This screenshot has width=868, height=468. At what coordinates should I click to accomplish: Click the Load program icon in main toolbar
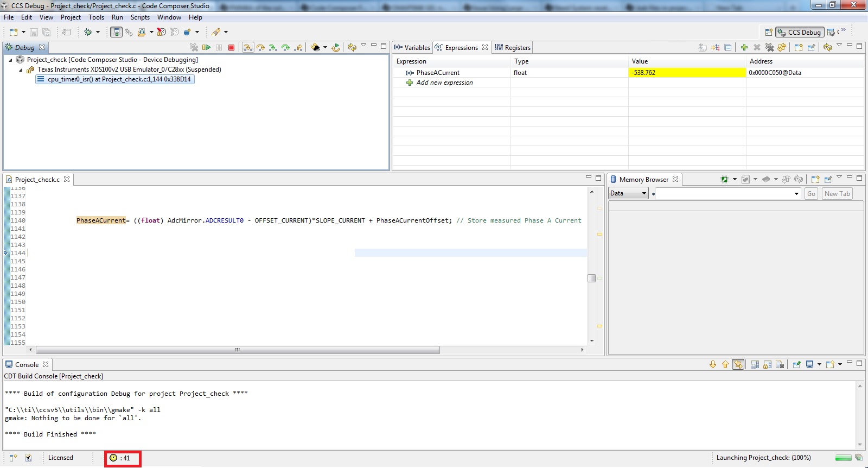click(142, 33)
